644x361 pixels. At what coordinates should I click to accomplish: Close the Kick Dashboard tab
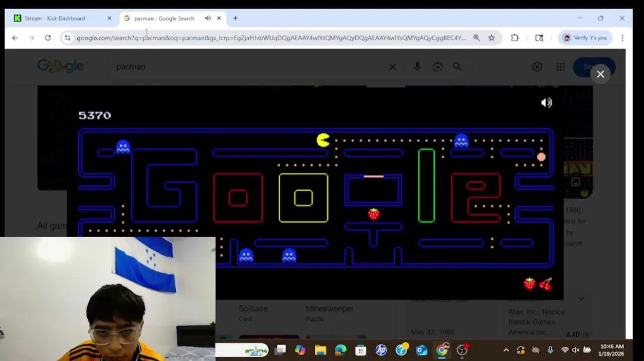tap(109, 18)
